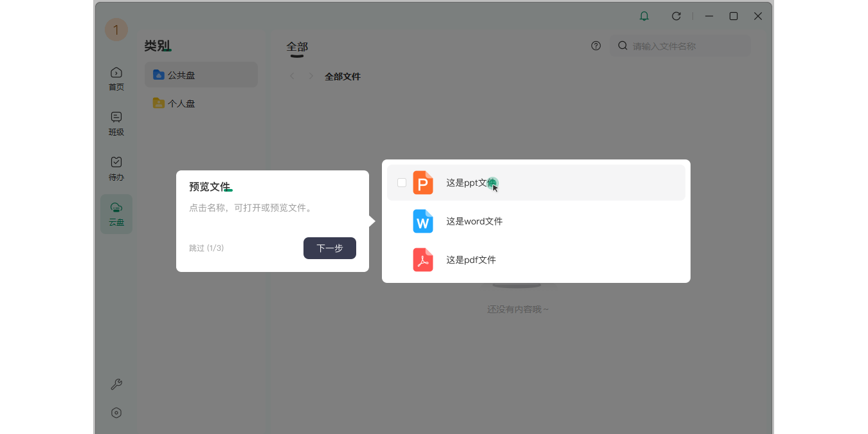The image size is (868, 434).
Task: Open the wrench tools icon
Action: pos(116,384)
